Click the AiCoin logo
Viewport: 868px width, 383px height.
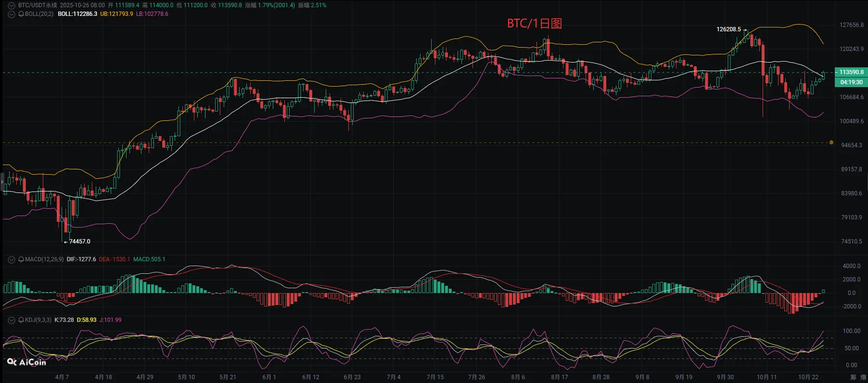click(27, 362)
